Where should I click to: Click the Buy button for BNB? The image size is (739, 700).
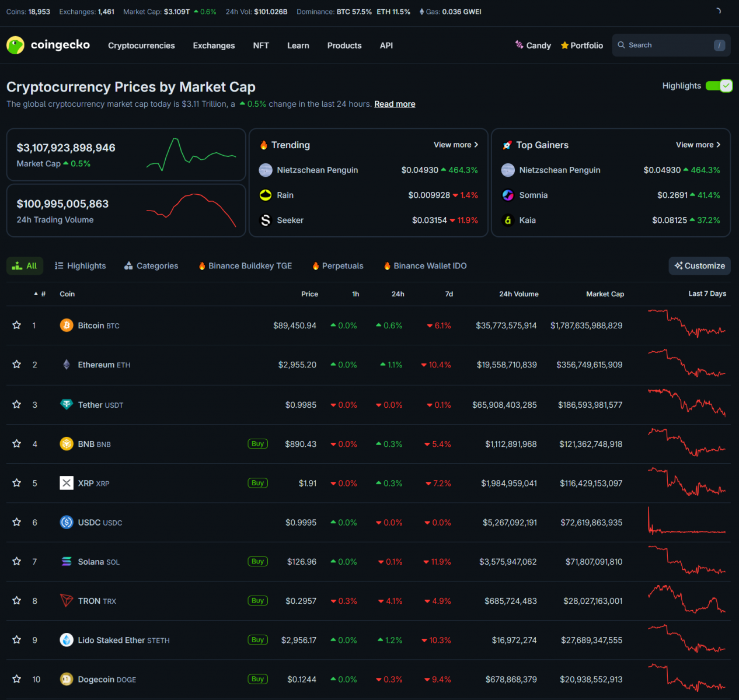click(257, 444)
